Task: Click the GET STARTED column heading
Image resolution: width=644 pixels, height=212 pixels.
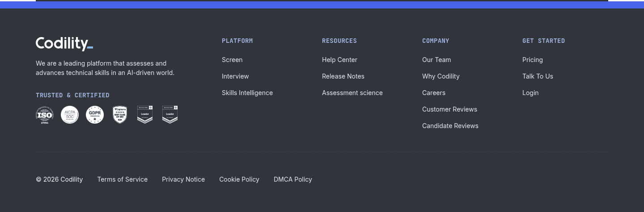Action: coord(543,41)
